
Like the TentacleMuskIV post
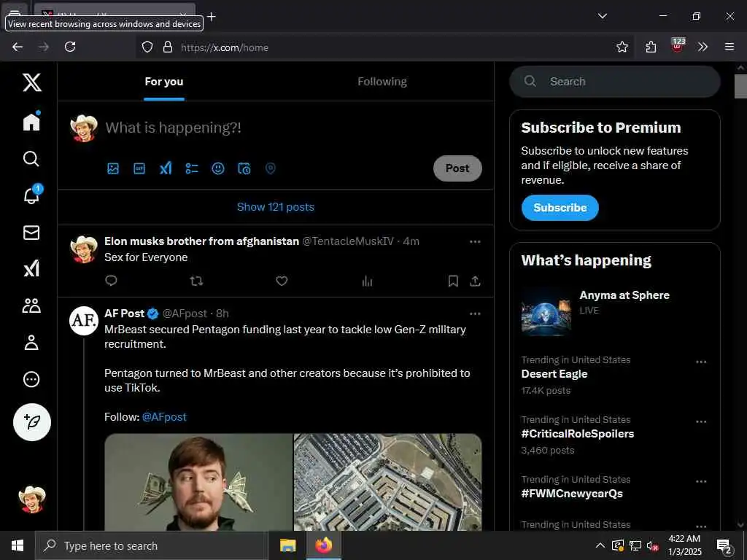click(x=282, y=281)
